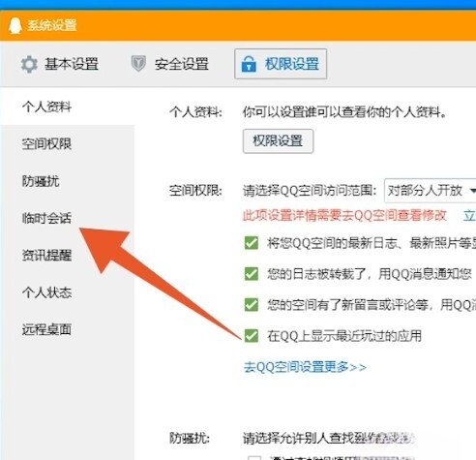This screenshot has height=460, width=476.
Task: Select 个人状态 in the sidebar
Action: pyautogui.click(x=46, y=292)
